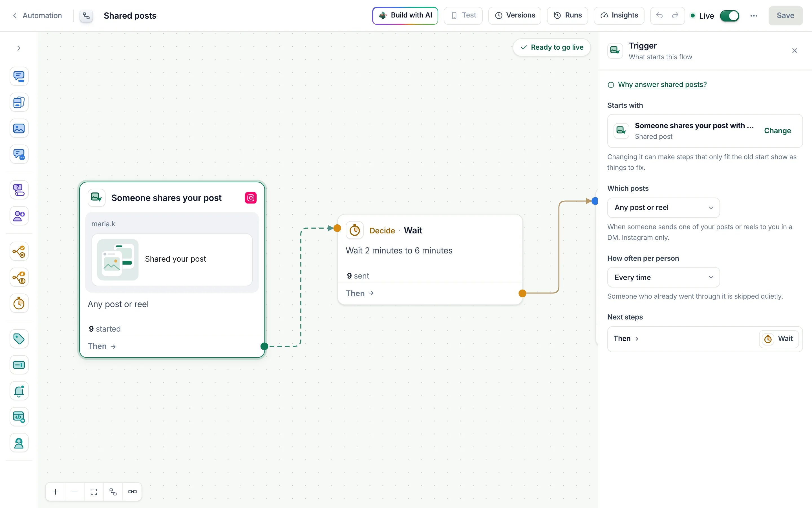Select the Decide · Wait node
812x508 pixels.
coord(430,259)
